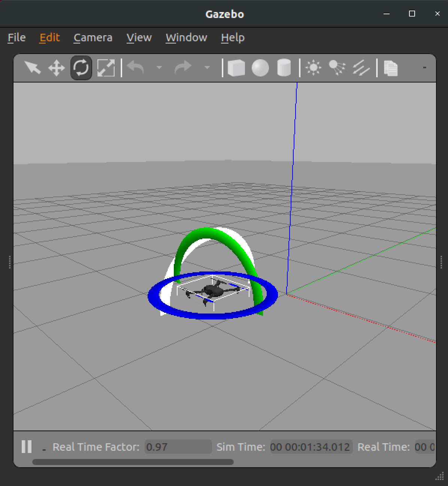Open the redo history dropdown

click(208, 68)
